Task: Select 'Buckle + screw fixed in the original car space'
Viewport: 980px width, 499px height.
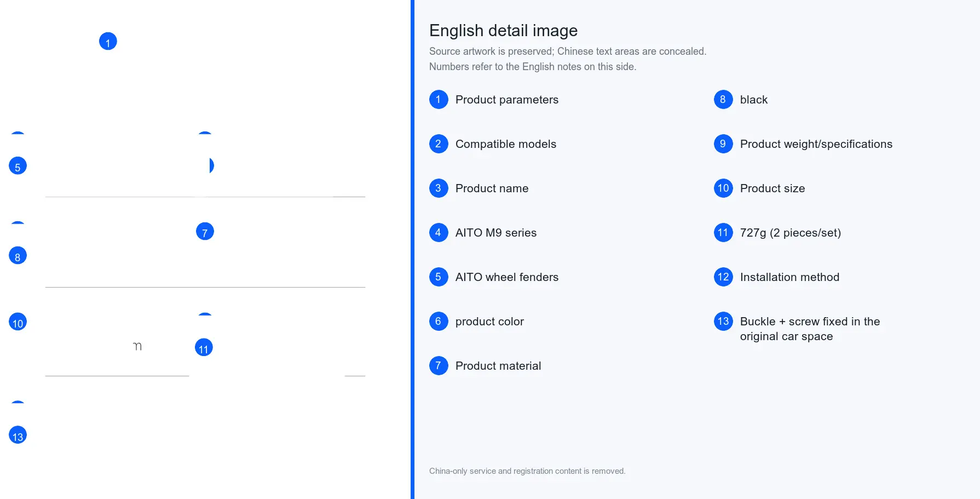Action: pos(810,329)
